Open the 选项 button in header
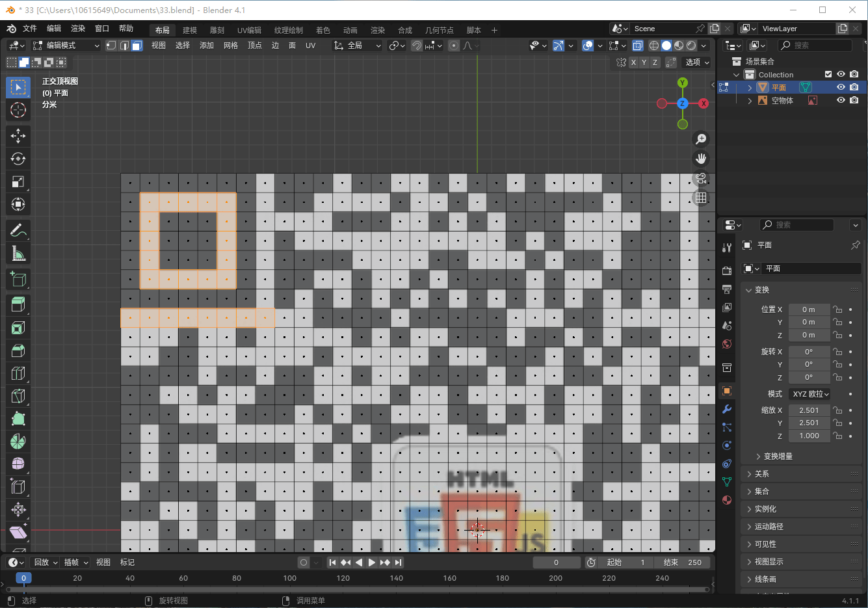Screen dimensions: 868x608 click(697, 62)
